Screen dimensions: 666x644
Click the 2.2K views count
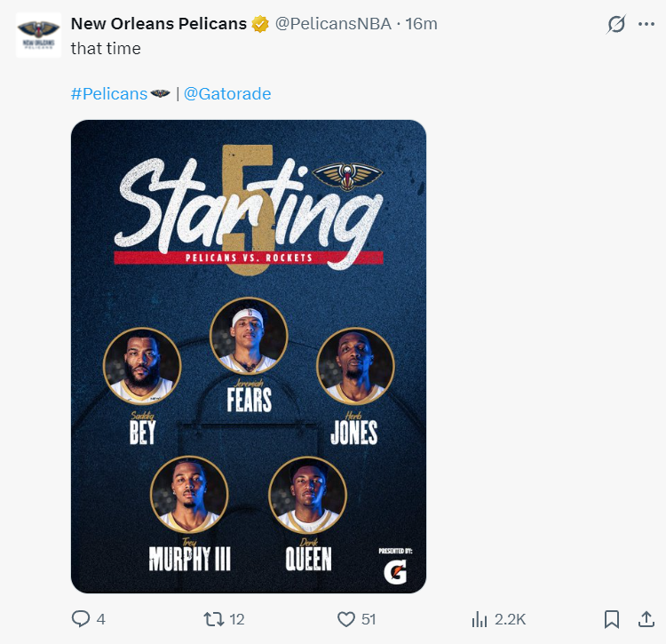(510, 619)
